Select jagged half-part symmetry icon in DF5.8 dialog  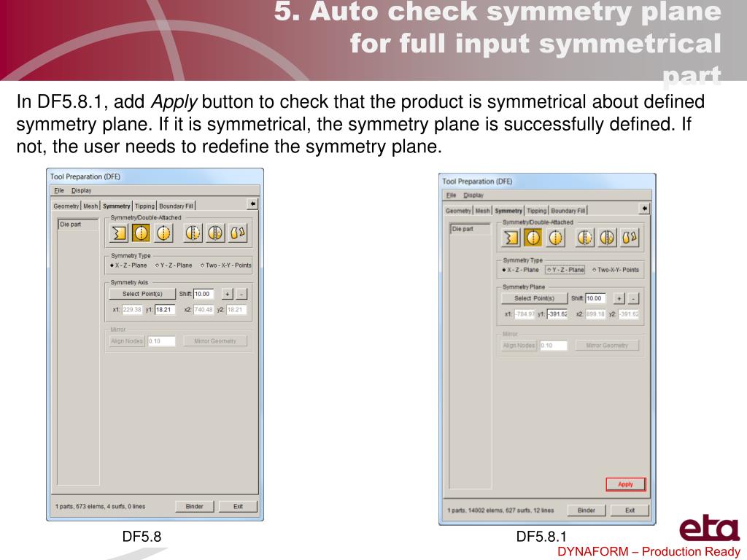[x=119, y=233]
